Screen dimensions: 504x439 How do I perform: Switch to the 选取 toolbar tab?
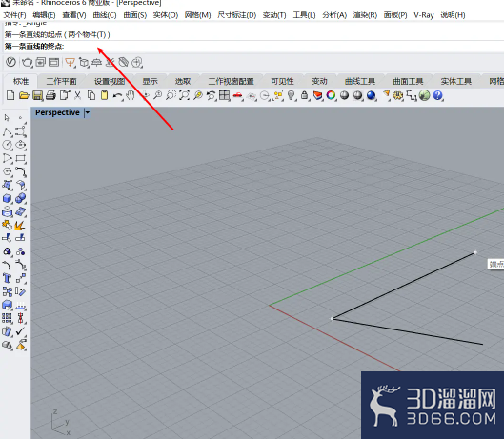tap(183, 81)
